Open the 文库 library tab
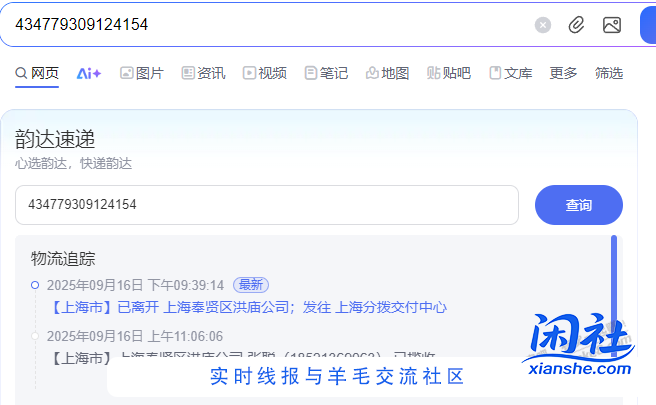Viewport: 656px width, 405px height. click(510, 73)
